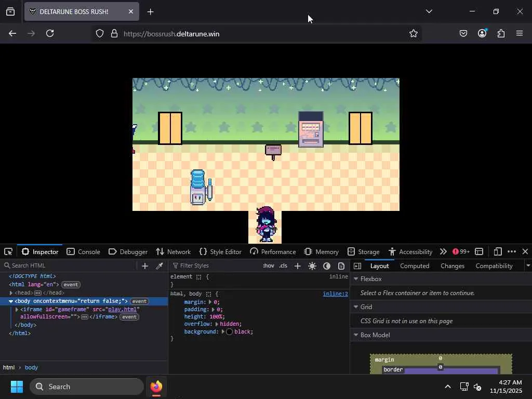Open tracking protection shield info
532x399 pixels.
[99, 33]
